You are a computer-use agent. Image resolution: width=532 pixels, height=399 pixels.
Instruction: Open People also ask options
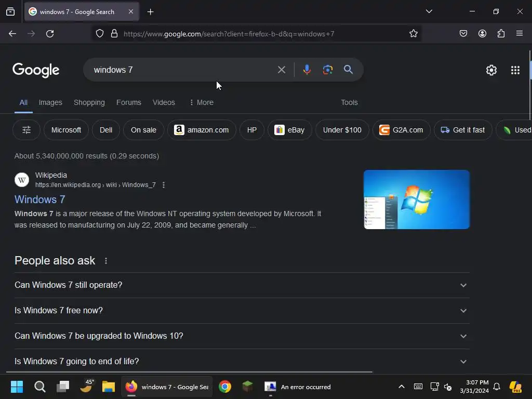(106, 261)
